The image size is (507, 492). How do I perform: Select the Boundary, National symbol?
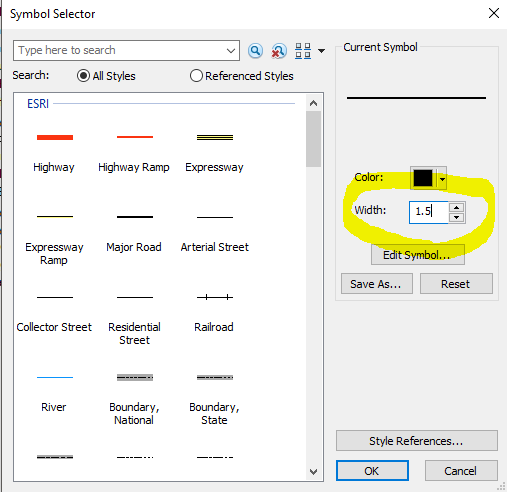coord(135,377)
